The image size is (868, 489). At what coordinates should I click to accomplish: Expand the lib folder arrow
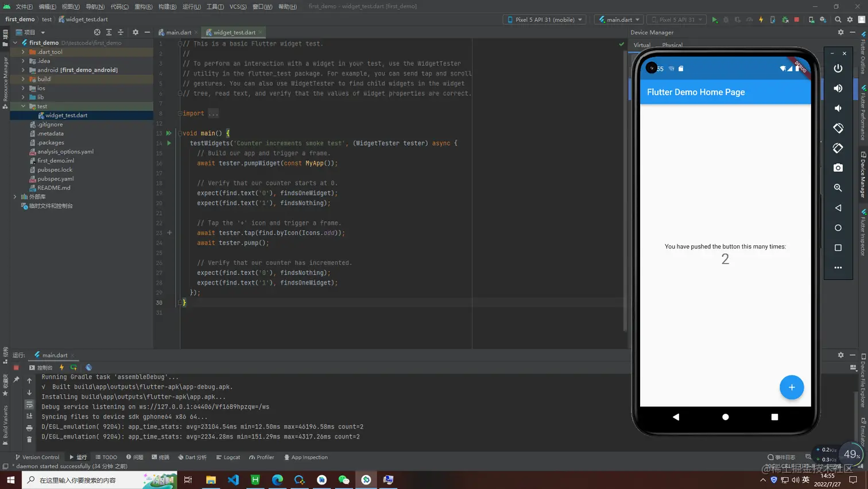point(23,97)
